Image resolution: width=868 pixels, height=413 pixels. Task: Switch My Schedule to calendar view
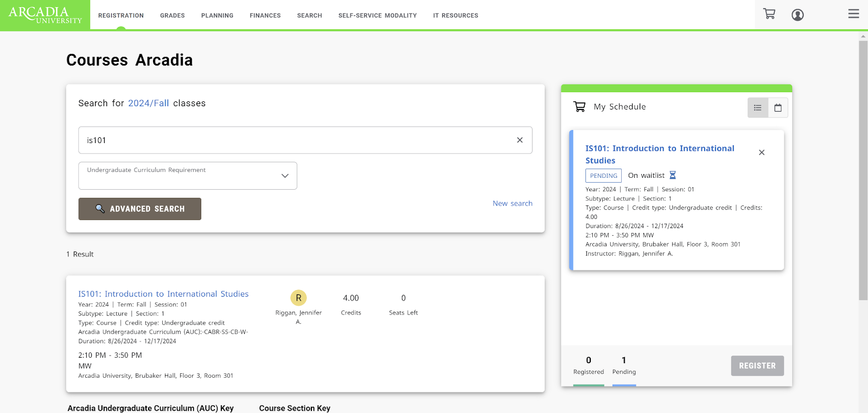[x=778, y=108]
